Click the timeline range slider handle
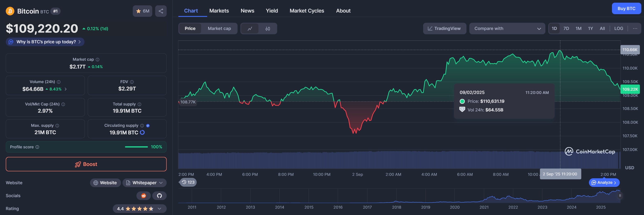644x215 pixels. coord(620,196)
